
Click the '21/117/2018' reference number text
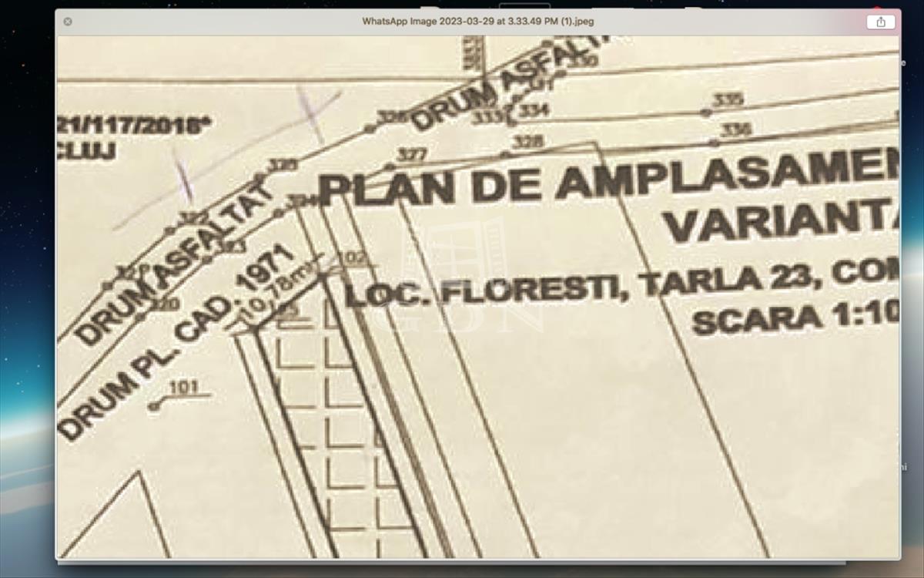click(135, 123)
